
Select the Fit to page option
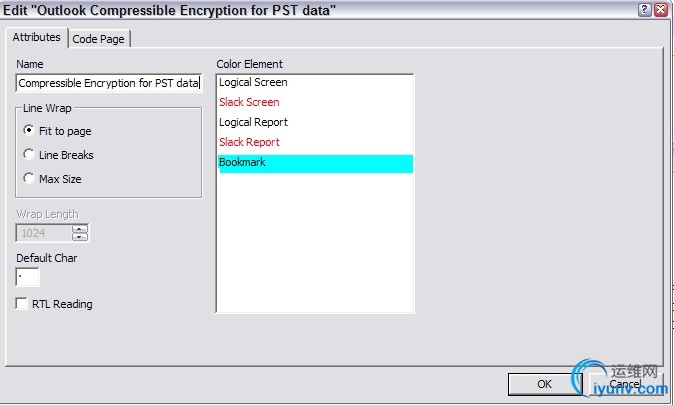pyautogui.click(x=28, y=131)
